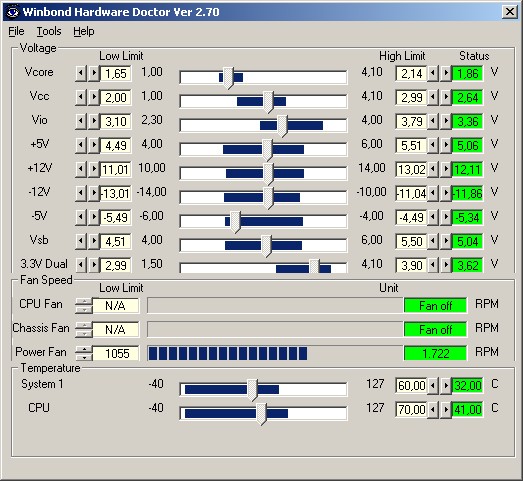Increase +12V low limit with right arrow
Image resolution: width=523 pixels, height=481 pixels.
coord(94,169)
